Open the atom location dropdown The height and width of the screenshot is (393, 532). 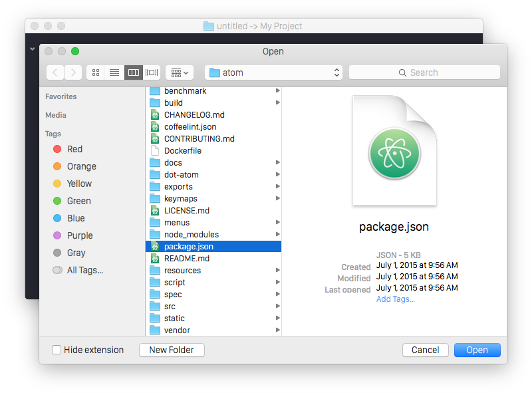[273, 72]
